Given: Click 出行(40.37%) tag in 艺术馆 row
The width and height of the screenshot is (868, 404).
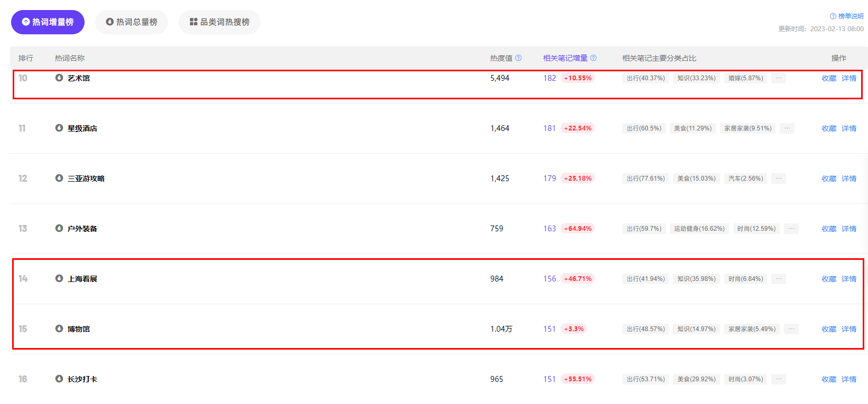Looking at the screenshot, I should click(x=646, y=78).
